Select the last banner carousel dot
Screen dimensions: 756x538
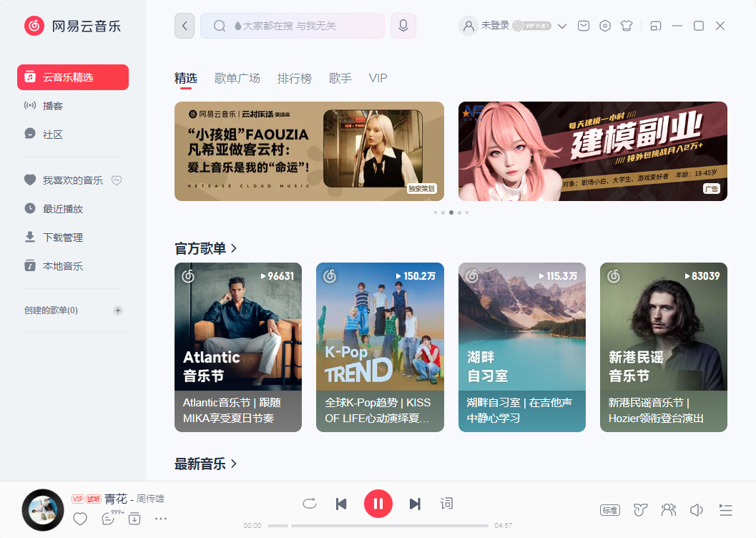click(467, 212)
